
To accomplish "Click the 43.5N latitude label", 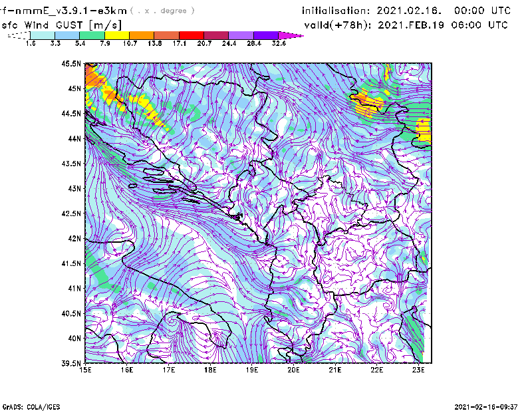I will (71, 164).
